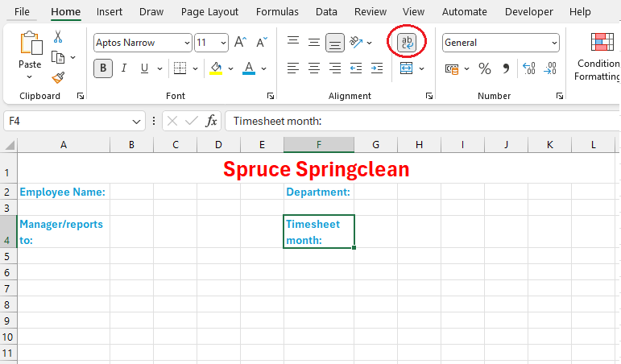Open the font name dropdown
The image size is (621, 364).
tap(187, 43)
